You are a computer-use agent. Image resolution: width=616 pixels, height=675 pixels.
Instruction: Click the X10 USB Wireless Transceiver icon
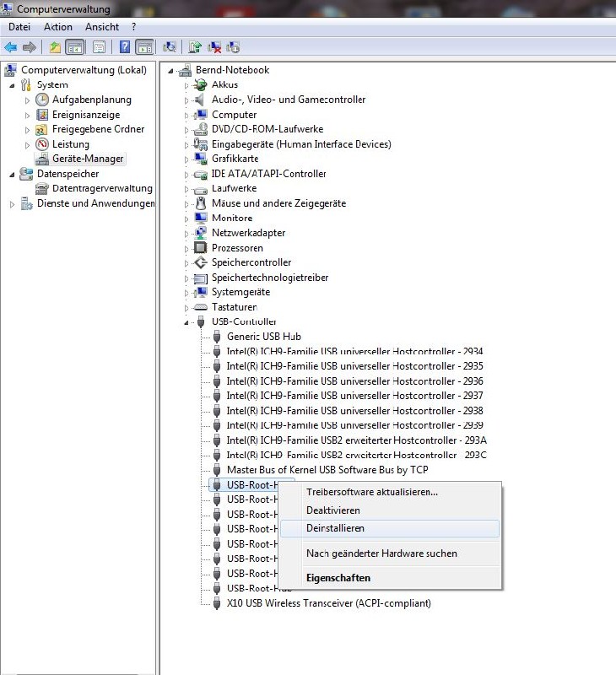click(217, 603)
